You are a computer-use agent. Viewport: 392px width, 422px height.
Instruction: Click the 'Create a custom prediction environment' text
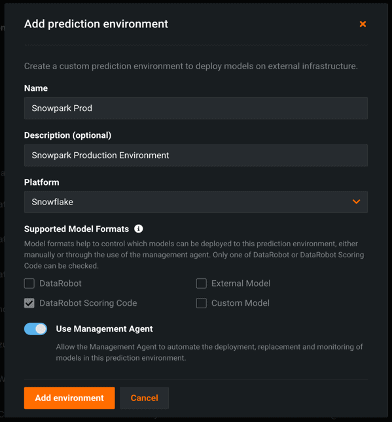click(x=191, y=66)
